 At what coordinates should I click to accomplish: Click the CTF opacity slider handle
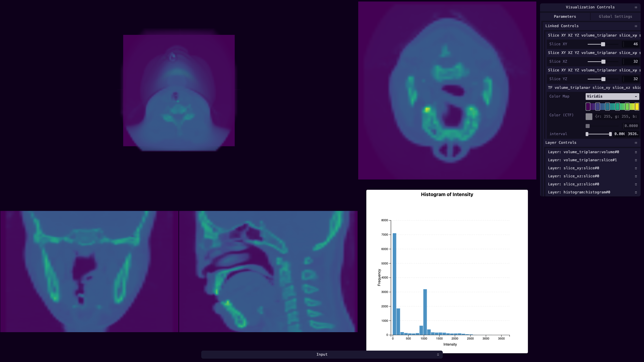click(588, 126)
